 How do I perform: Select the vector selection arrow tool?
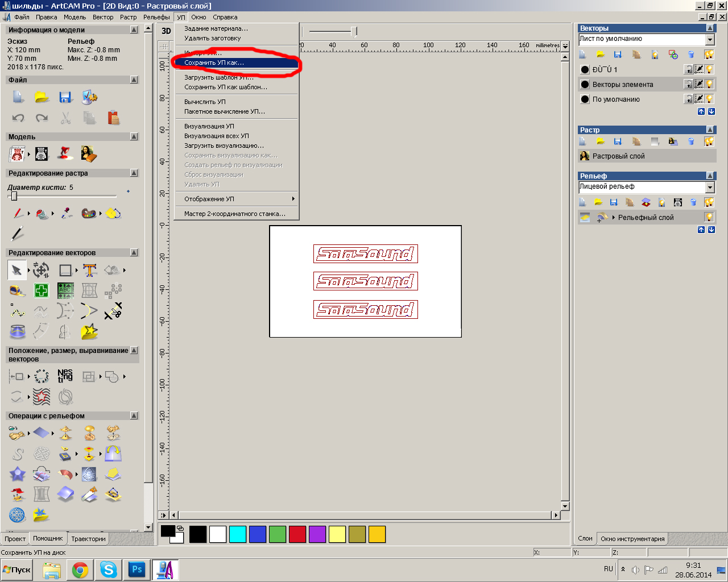pos(17,271)
